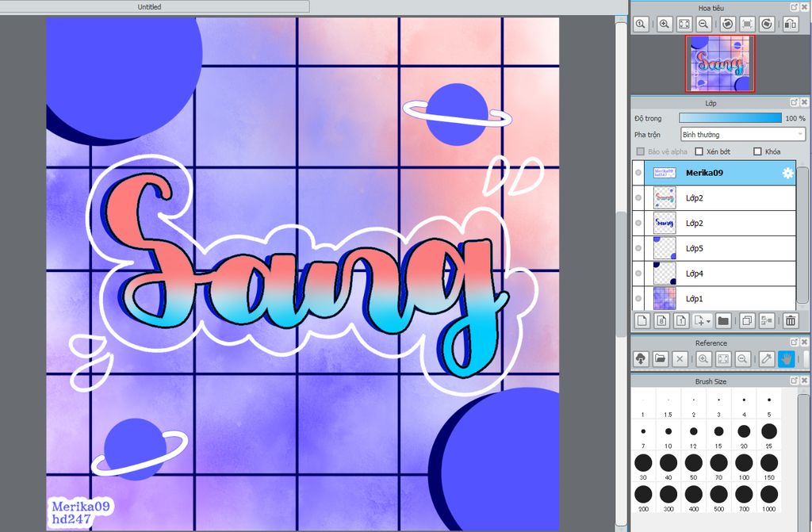
Task: Delete the selected layer
Action: click(791, 320)
